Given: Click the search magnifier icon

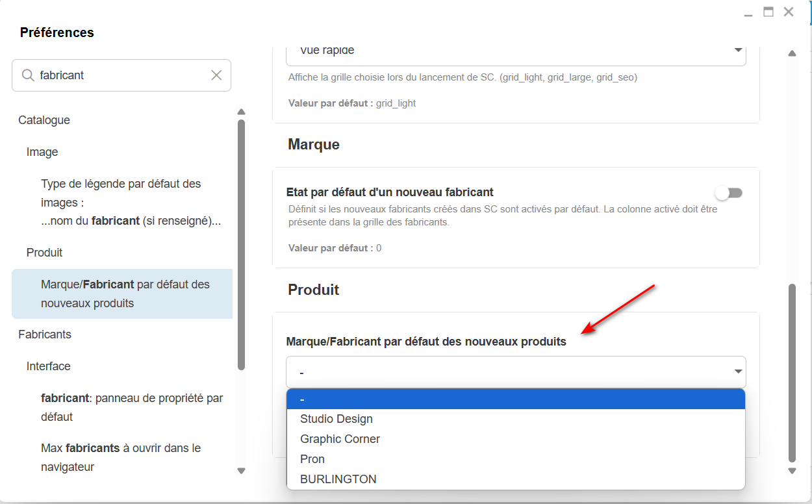Looking at the screenshot, I should click(28, 75).
